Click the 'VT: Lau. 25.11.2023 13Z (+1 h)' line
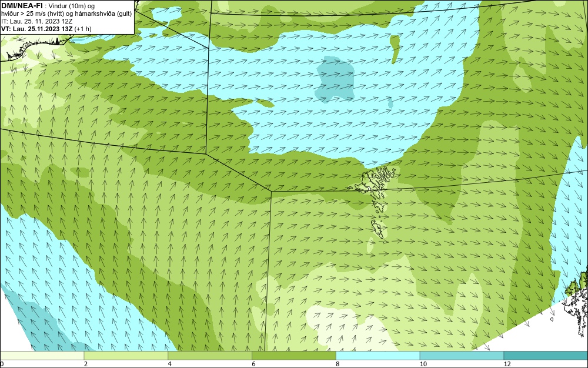Image resolution: width=588 pixels, height=368 pixels. point(46,29)
